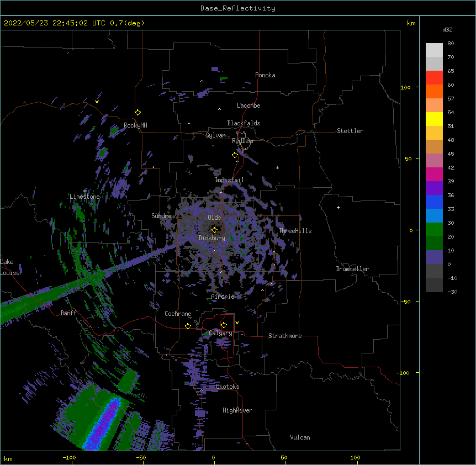Image resolution: width=476 pixels, height=465 pixels.
Task: Click the Ponoka city label
Action: [265, 75]
